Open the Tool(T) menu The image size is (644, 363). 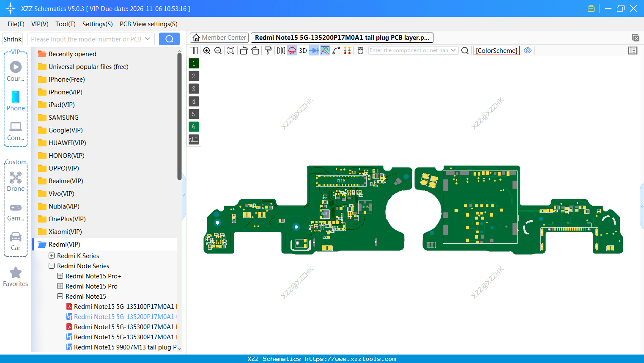tap(65, 24)
